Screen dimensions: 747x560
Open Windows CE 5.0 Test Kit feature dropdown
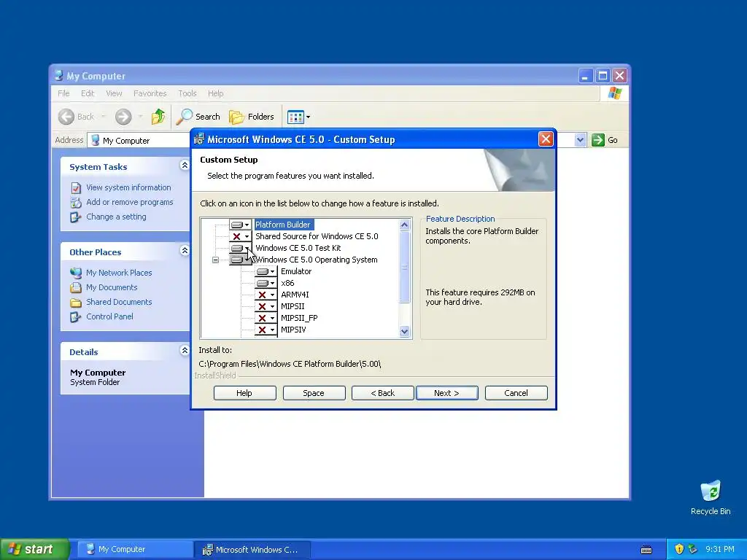[x=240, y=248]
